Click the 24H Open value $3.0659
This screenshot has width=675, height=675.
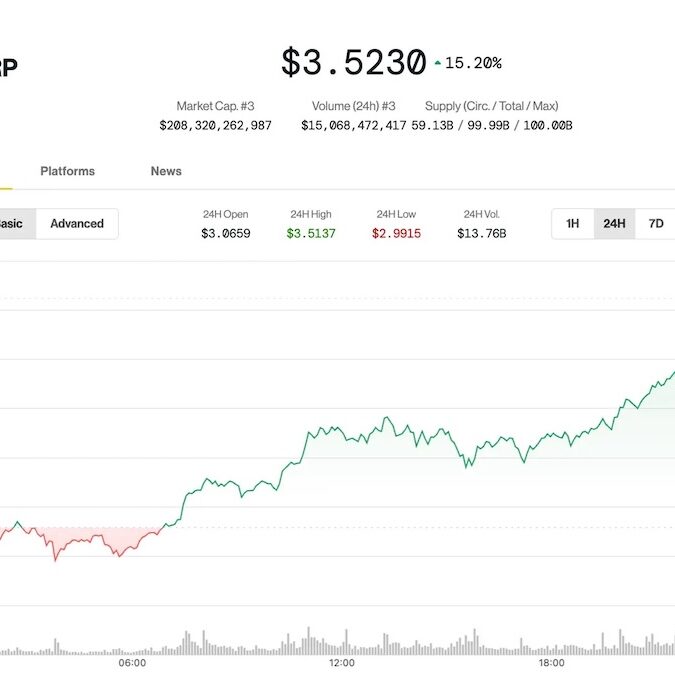click(x=225, y=234)
